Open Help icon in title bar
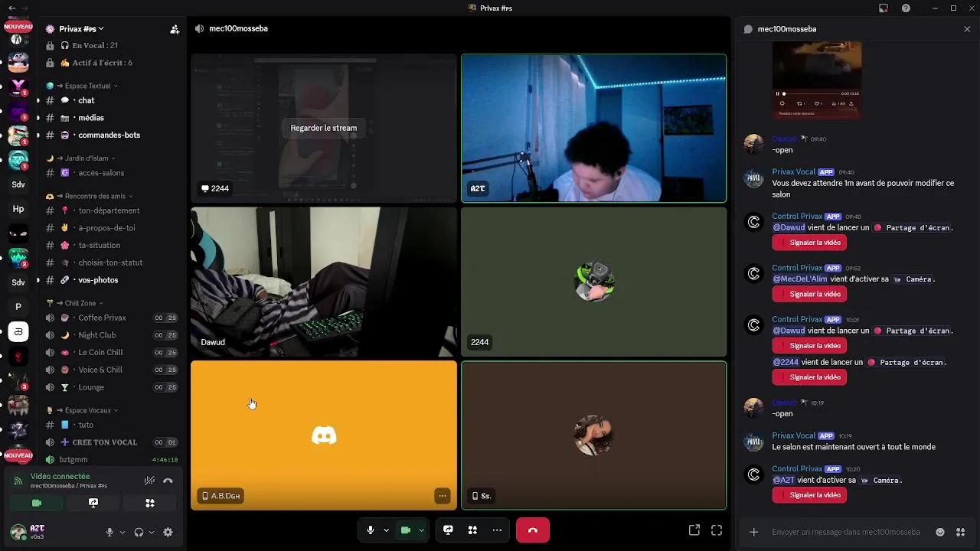980x551 pixels. click(906, 8)
